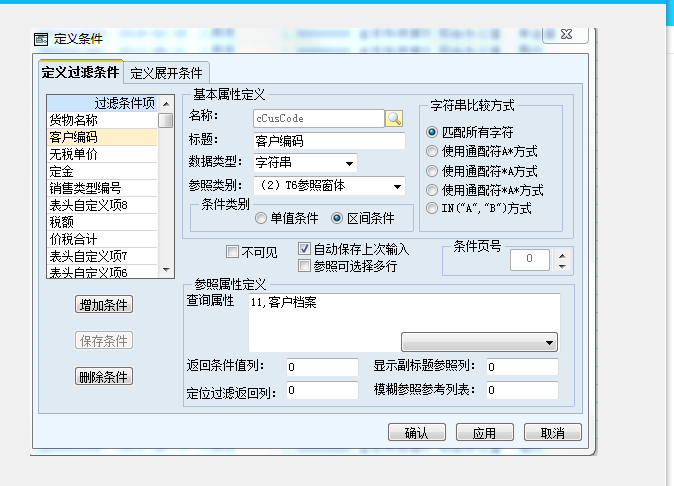This screenshot has height=486, width=674.
Task: Select 匹配所有字符 radio option
Action: [x=432, y=132]
